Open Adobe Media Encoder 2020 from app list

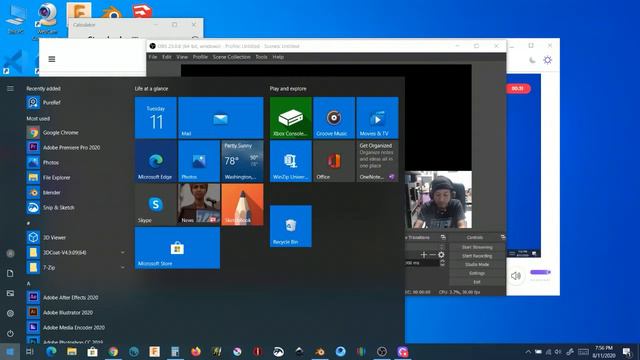pos(76,327)
